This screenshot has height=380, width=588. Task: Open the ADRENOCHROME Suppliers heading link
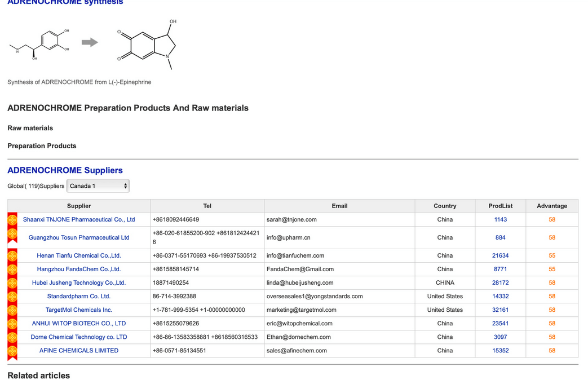click(x=65, y=170)
